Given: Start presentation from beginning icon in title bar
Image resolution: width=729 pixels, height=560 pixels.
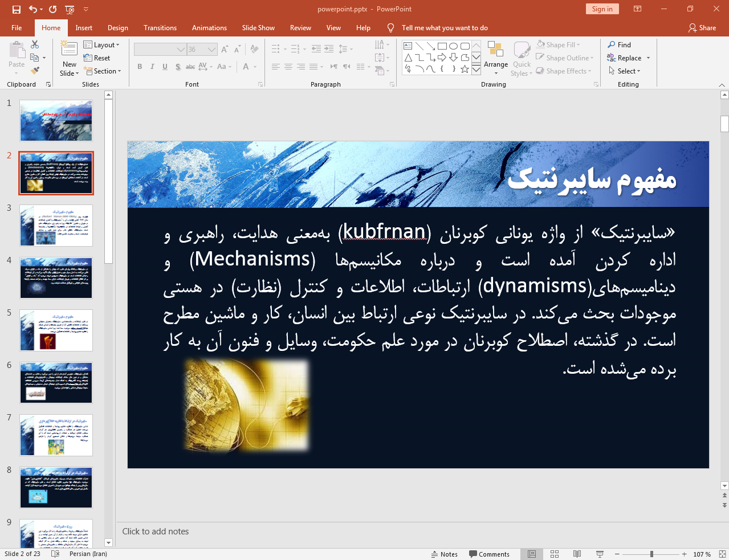Looking at the screenshot, I should tap(70, 9).
